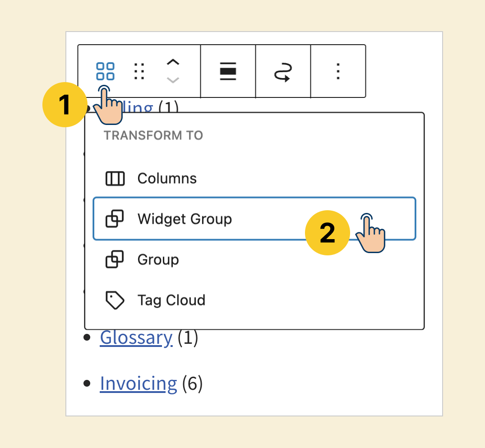Viewport: 485px width, 448px height.
Task: Open the block type switcher icon
Action: point(105,71)
